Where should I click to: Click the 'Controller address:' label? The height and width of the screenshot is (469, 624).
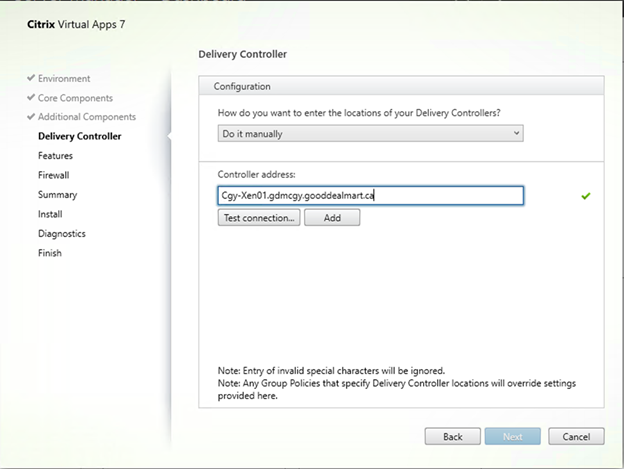pos(256,174)
